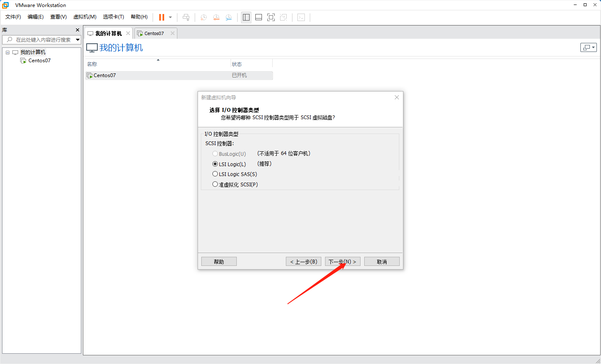Screen dimensions: 601x364
Task: Send Ctrl+Alt+Del to the virtual machine
Action: tap(186, 17)
